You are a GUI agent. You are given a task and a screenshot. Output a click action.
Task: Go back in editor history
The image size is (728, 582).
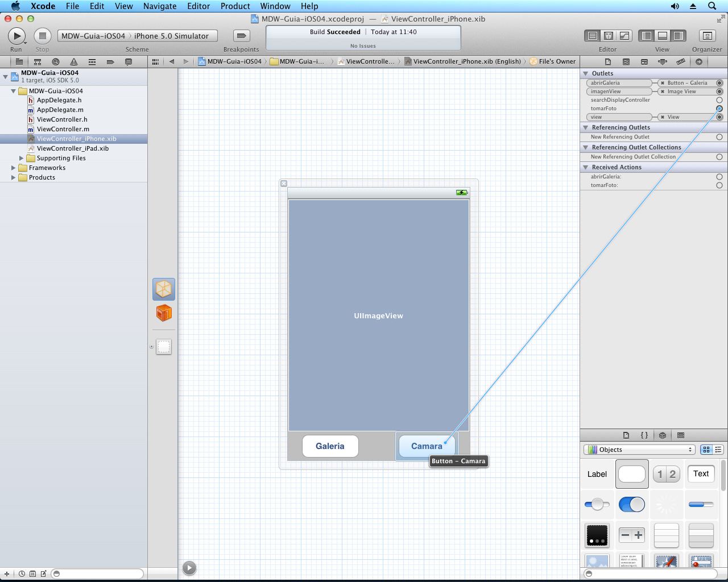172,61
